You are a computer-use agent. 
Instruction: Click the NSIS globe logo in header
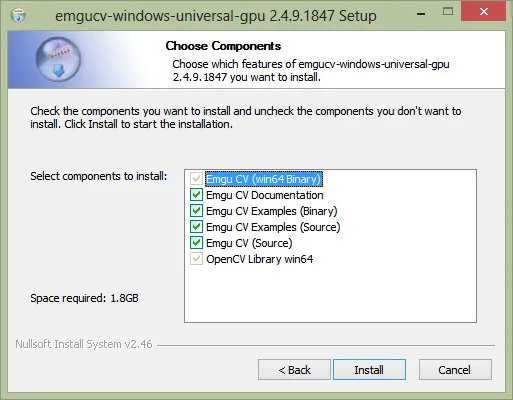click(x=58, y=60)
